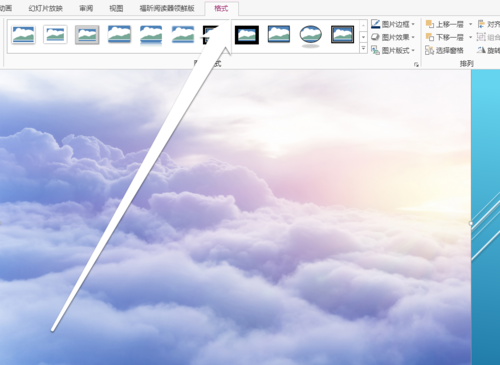
Task: Switch to the 视图 tab
Action: click(116, 8)
